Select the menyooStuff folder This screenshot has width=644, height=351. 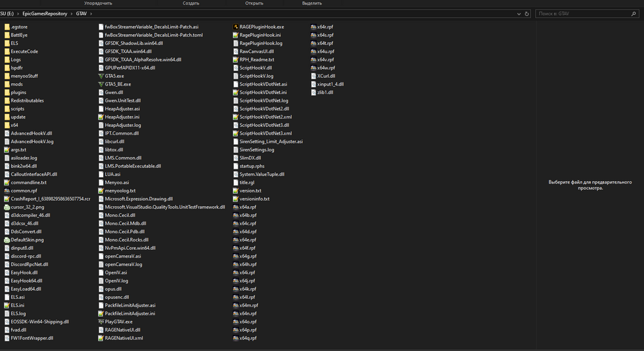[24, 76]
